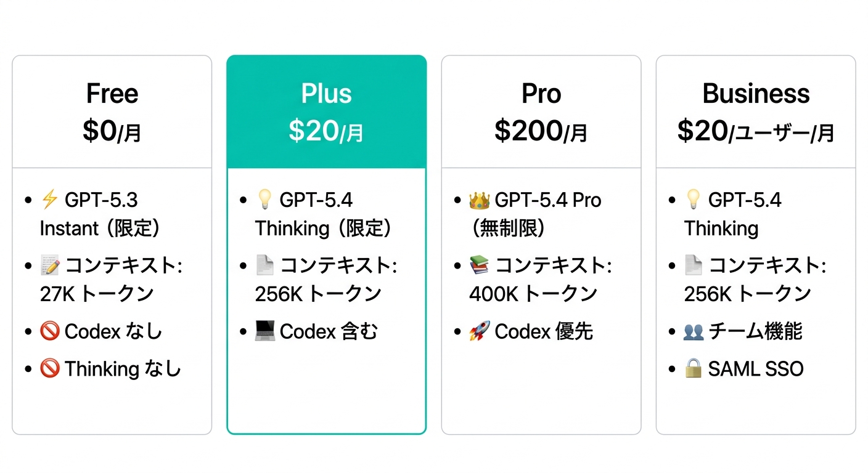Click the books icon in Pro plan
868x473 pixels.
pos(479,266)
